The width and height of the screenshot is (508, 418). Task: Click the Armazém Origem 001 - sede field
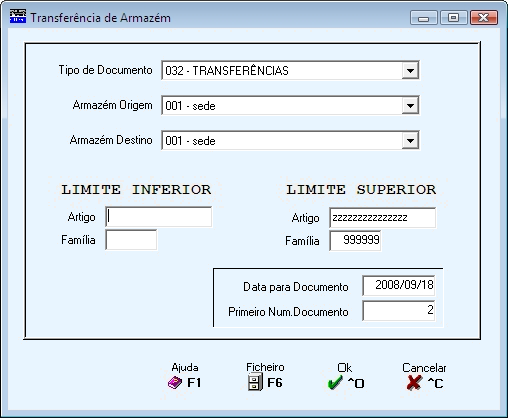(x=290, y=106)
